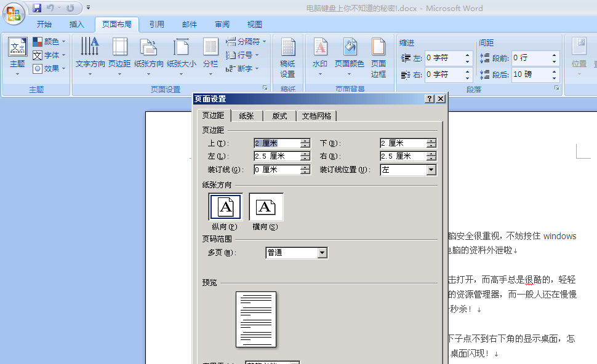This screenshot has height=364, width=597.
Task: Click left indent 0 字符 field
Action: tap(444, 58)
